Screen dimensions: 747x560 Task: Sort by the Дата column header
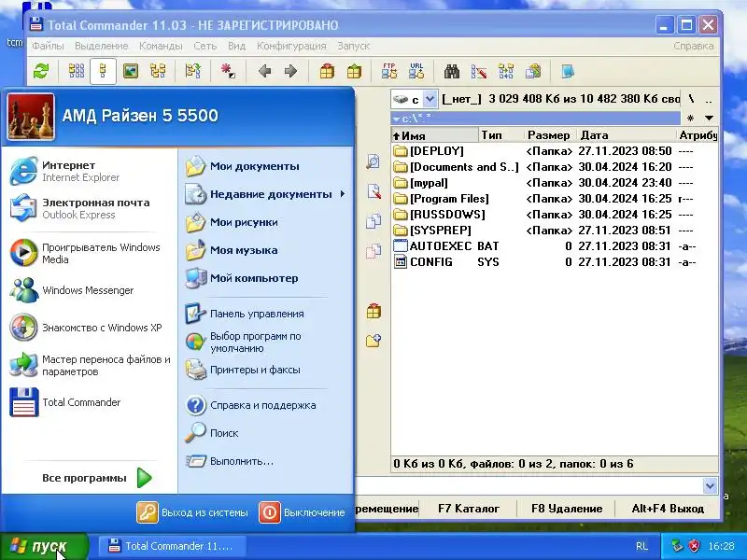(x=626, y=135)
